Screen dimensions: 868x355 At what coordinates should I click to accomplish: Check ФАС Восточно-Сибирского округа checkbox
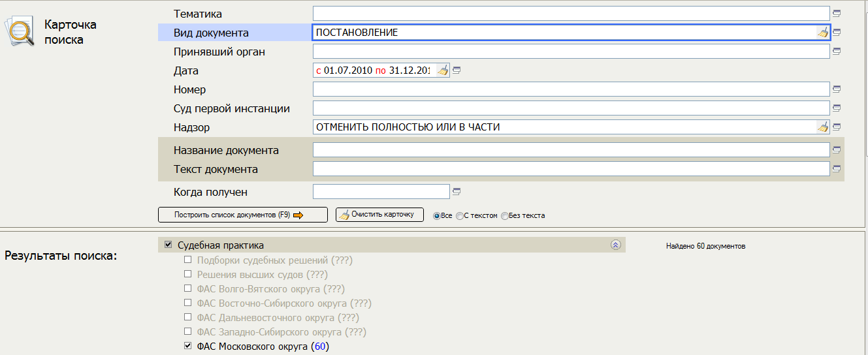pyautogui.click(x=187, y=303)
